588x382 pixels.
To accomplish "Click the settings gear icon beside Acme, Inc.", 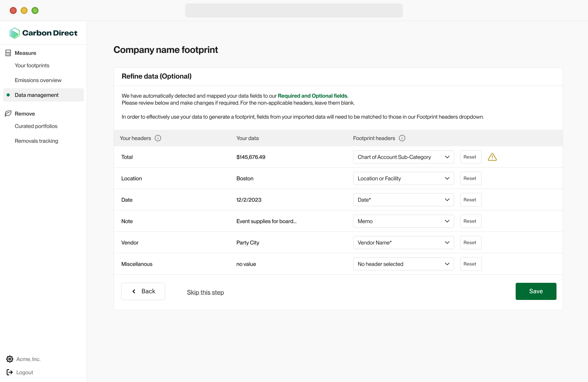I will pos(10,359).
